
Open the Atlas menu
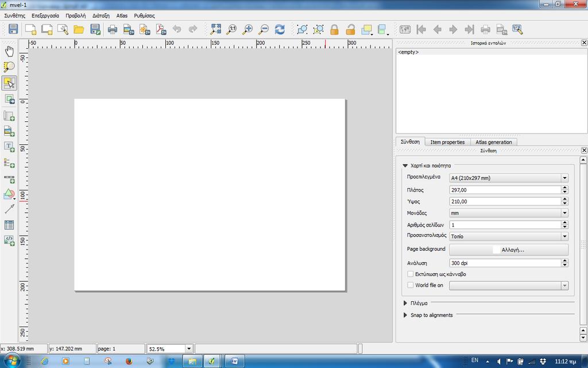click(x=122, y=16)
